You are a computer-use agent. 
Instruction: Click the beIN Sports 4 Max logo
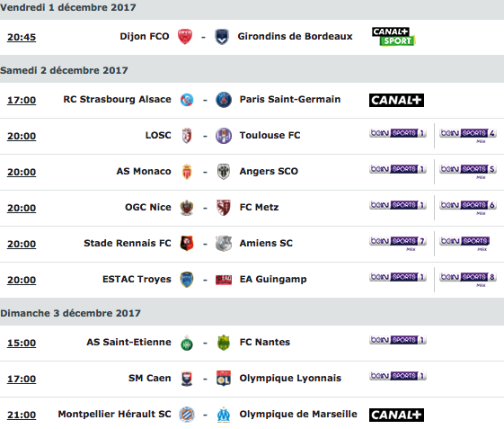(x=468, y=136)
